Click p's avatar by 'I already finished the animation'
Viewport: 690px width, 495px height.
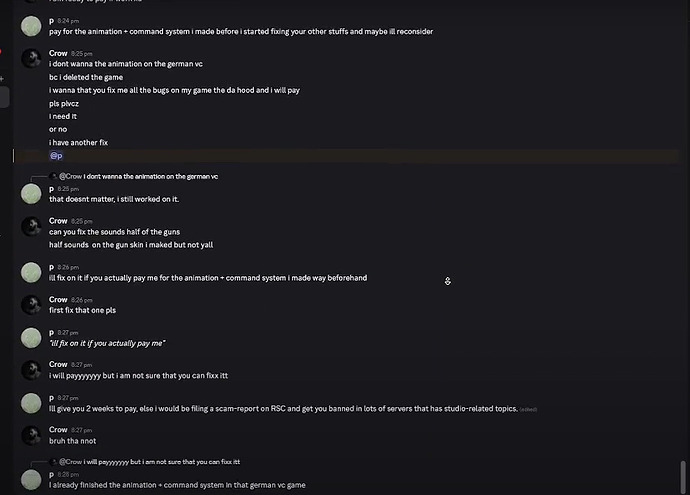click(x=31, y=479)
